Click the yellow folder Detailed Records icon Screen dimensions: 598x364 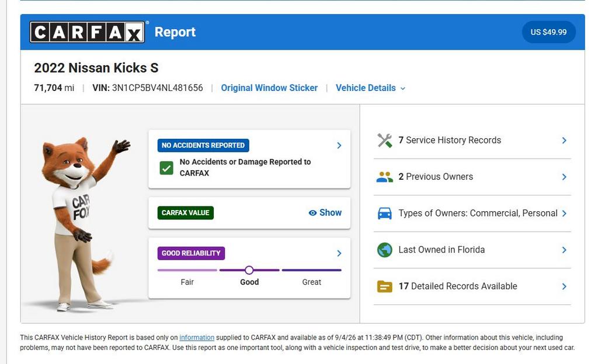point(384,286)
